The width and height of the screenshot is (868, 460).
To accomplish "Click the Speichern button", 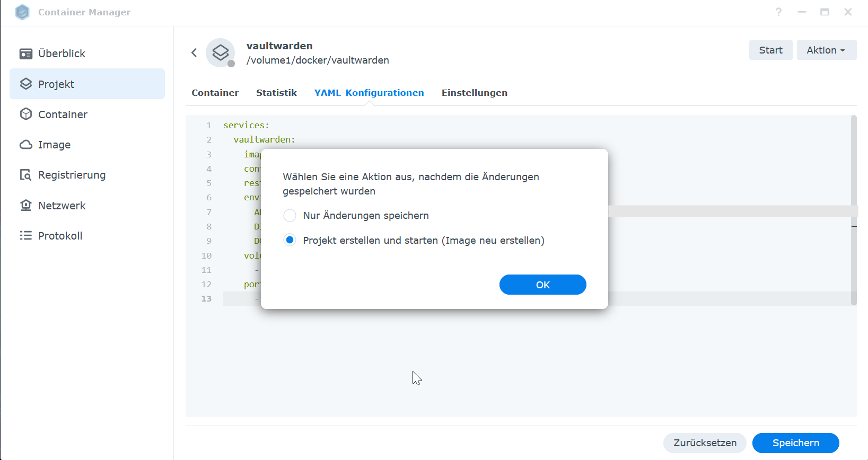I will pyautogui.click(x=795, y=443).
